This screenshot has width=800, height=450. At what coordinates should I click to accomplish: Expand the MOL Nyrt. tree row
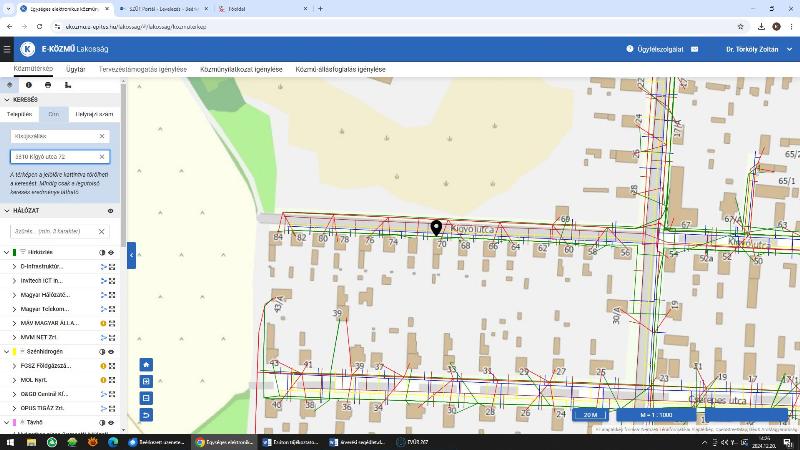pos(14,380)
